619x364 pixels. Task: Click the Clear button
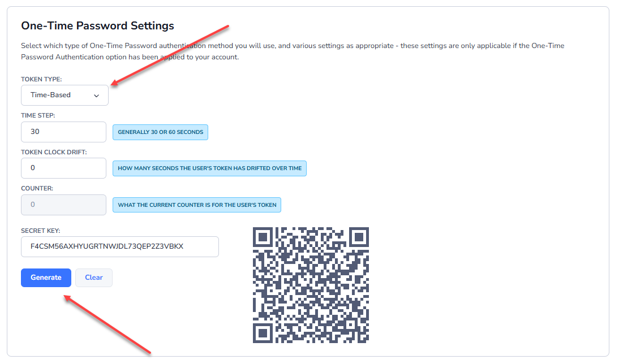coord(94,278)
